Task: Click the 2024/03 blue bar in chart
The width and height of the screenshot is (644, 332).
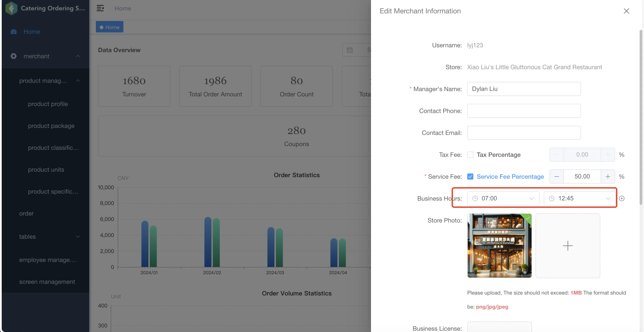Action: [x=271, y=247]
